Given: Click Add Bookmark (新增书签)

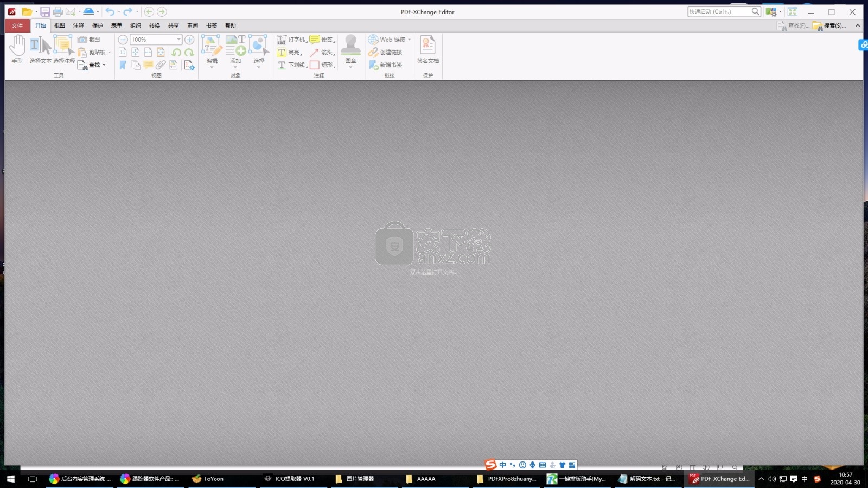Looking at the screenshot, I should point(386,65).
